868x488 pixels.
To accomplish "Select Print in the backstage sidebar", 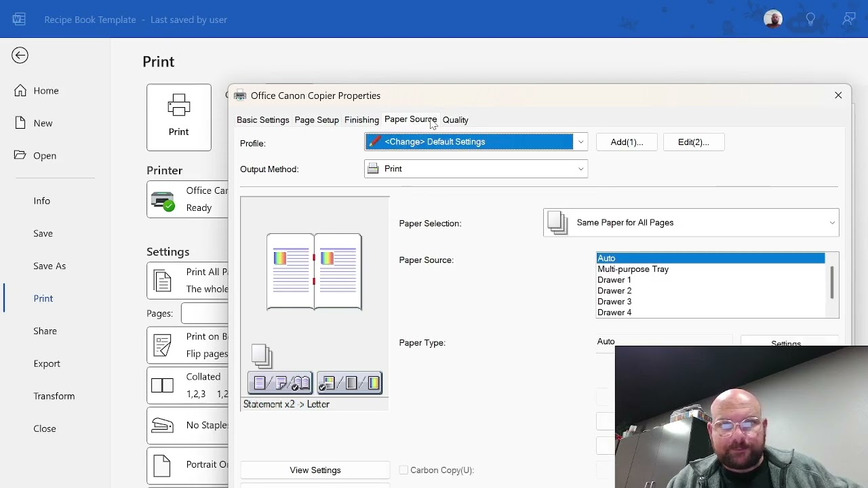I will [x=43, y=298].
